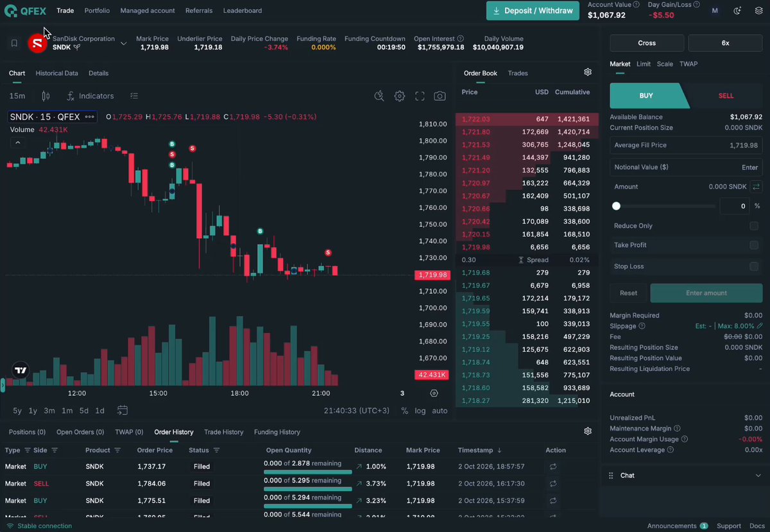This screenshot has height=532, width=770.
Task: Repeat the 18:57:57 BUY order action
Action: click(x=553, y=467)
